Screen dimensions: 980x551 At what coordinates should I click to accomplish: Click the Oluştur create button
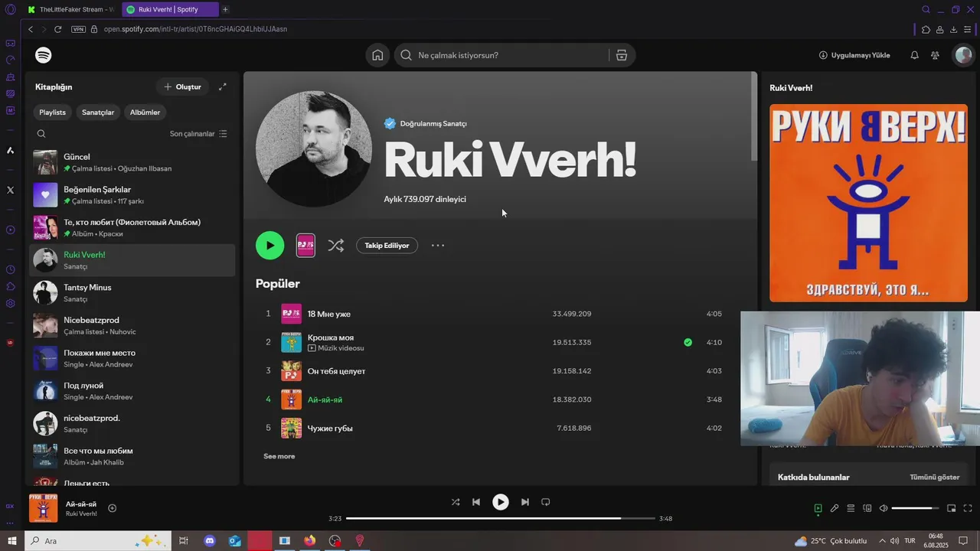coord(182,86)
